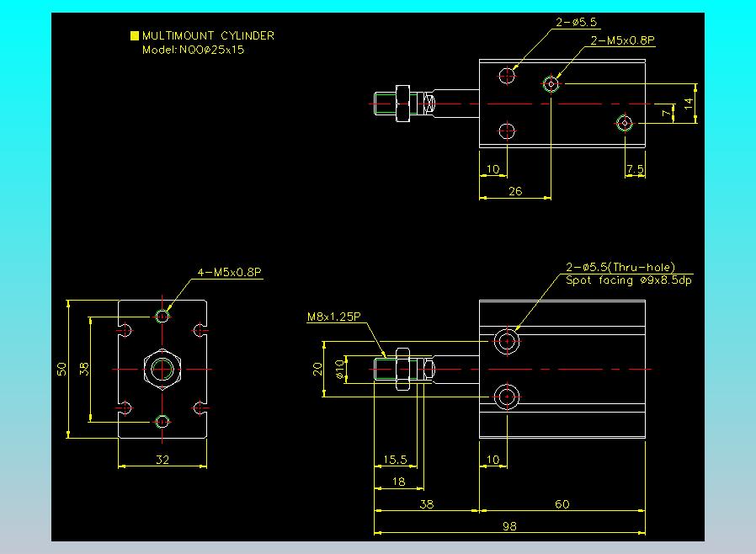This screenshot has width=756, height=554.
Task: Click the 10 dimension in side view
Action: tap(492, 460)
